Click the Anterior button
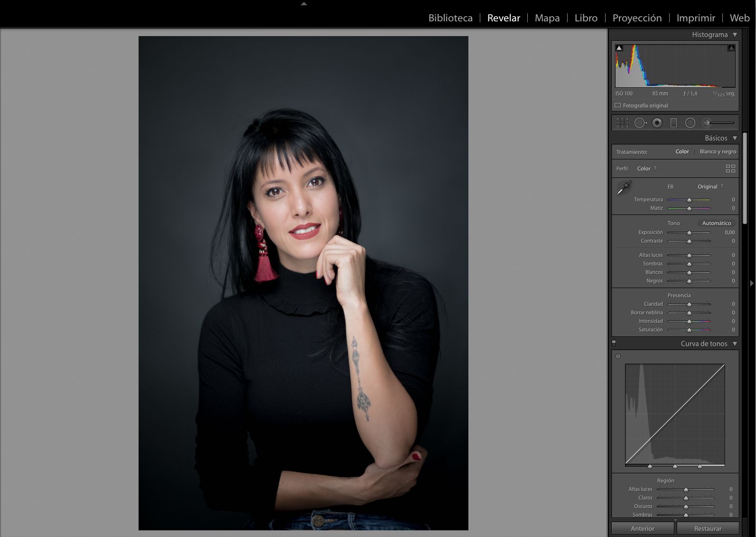This screenshot has width=756, height=537. click(643, 528)
